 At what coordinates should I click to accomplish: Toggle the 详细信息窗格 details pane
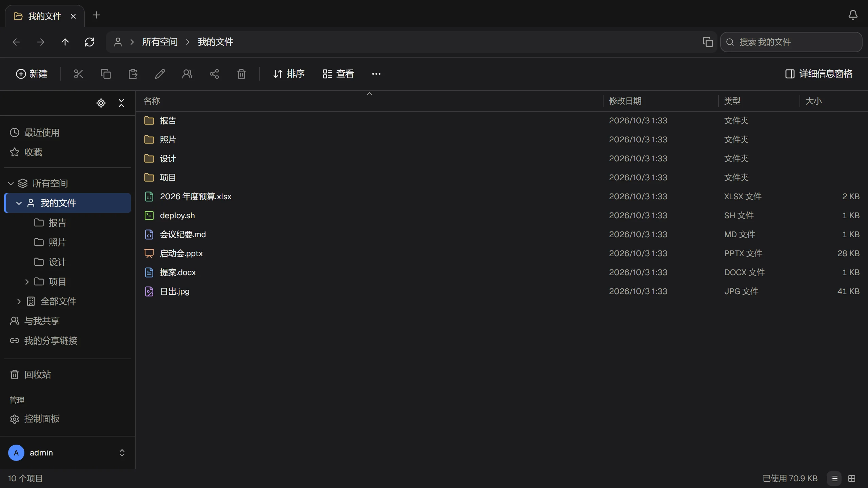coord(819,74)
